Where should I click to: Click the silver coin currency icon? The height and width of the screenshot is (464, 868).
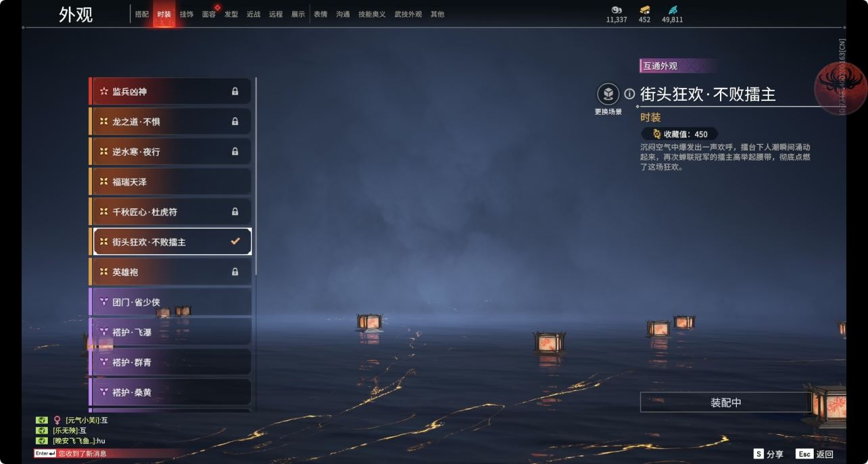point(616,9)
